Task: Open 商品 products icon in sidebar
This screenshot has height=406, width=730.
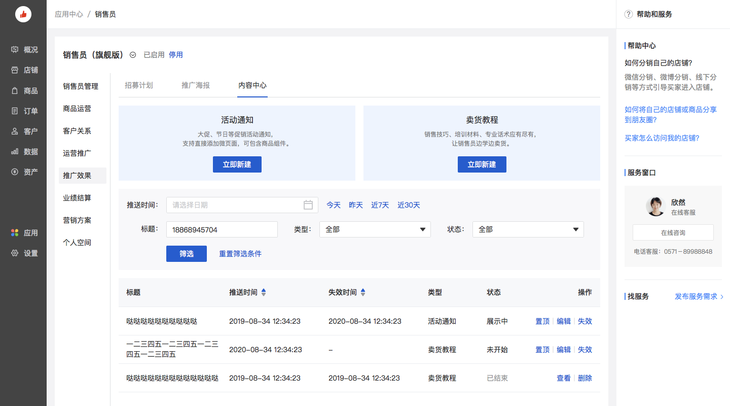Action: [15, 91]
